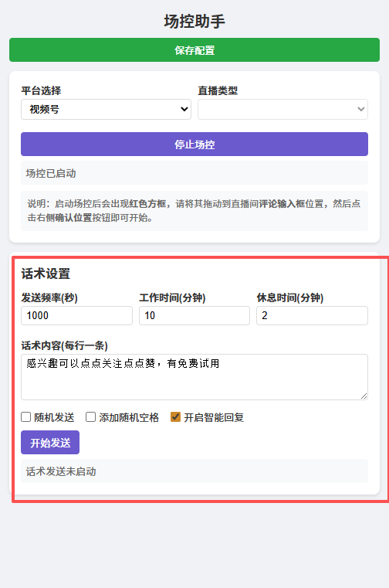Image resolution: width=389 pixels, height=588 pixels.
Task: Click the 话术发送未启动 status text
Action: point(61,471)
